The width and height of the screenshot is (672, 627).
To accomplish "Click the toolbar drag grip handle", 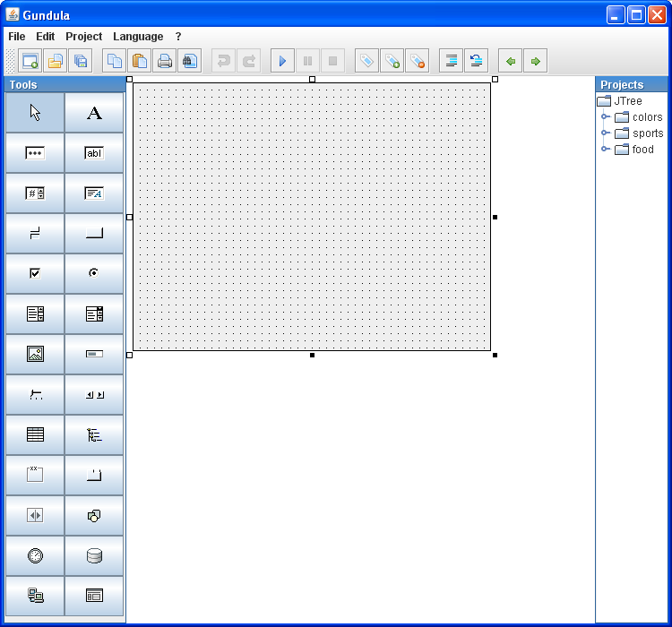I will (10, 61).
